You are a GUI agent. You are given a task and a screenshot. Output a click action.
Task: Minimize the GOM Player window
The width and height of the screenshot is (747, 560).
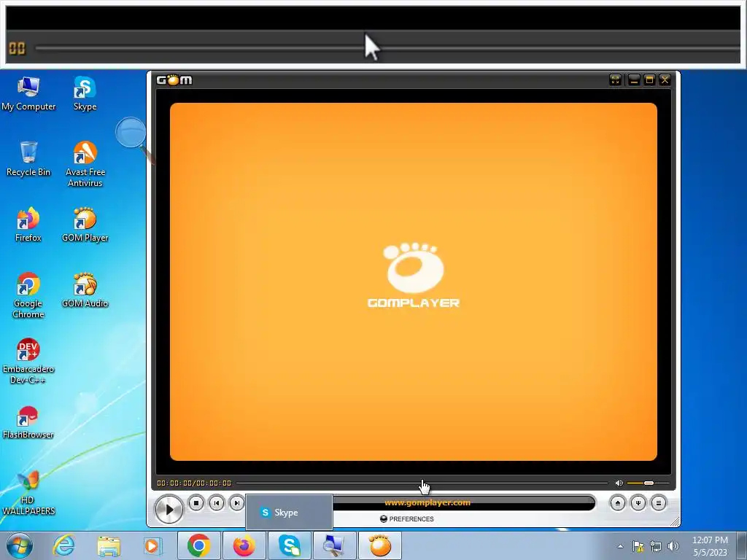pos(634,80)
